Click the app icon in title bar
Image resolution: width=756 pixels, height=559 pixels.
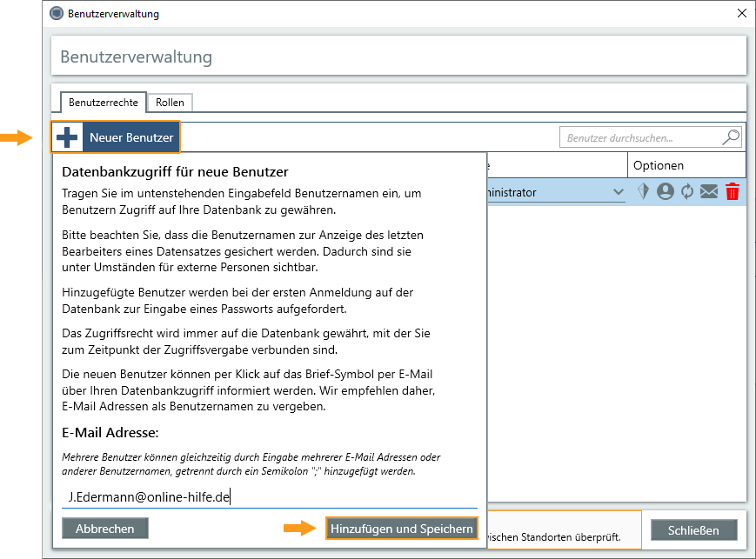57,14
